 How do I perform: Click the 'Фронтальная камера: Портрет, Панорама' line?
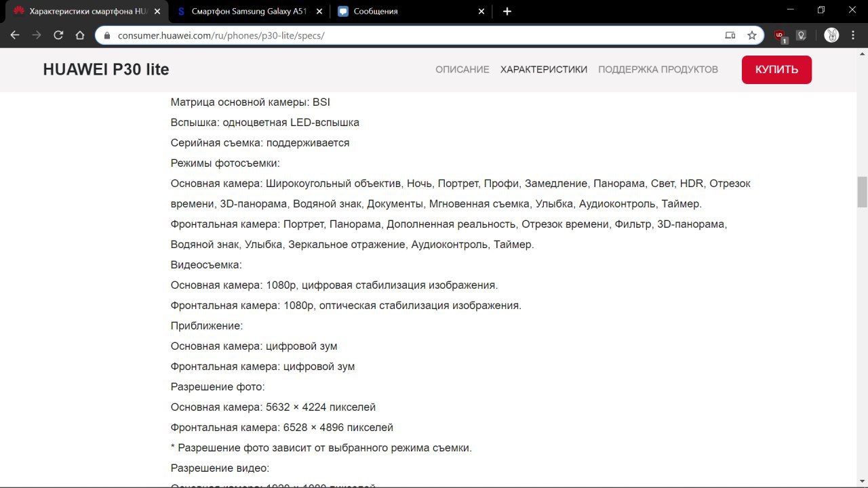pos(449,235)
